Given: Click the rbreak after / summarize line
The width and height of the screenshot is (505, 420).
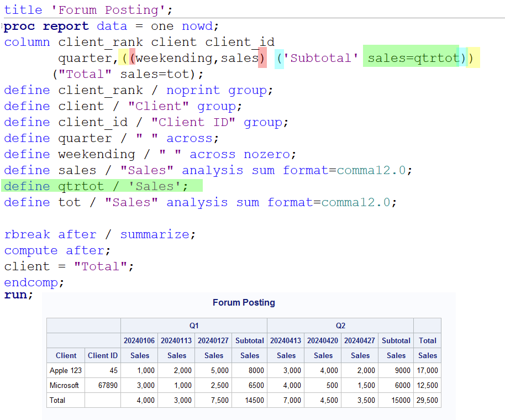Looking at the screenshot, I should tap(99, 234).
